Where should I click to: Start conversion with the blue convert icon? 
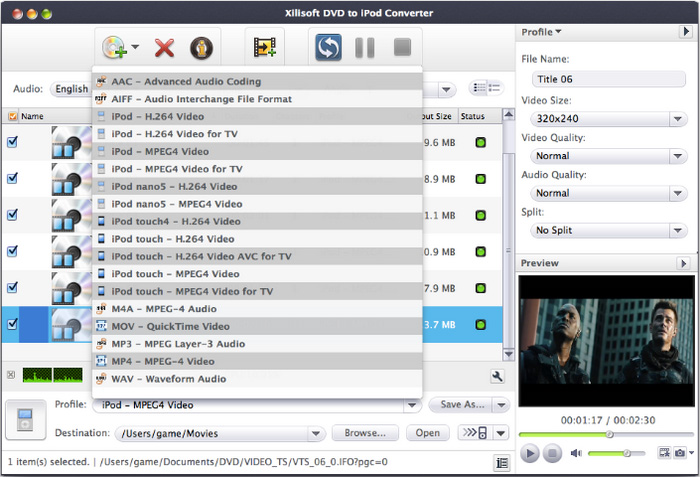coord(328,47)
